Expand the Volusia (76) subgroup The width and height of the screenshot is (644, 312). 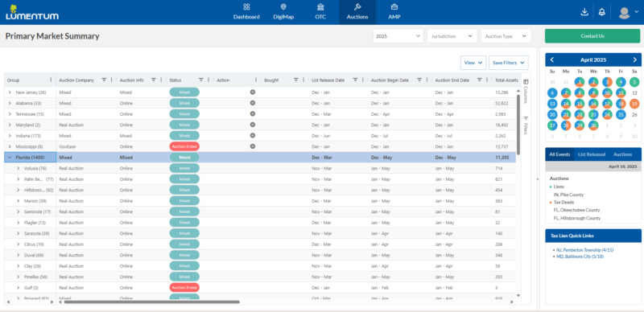point(18,168)
